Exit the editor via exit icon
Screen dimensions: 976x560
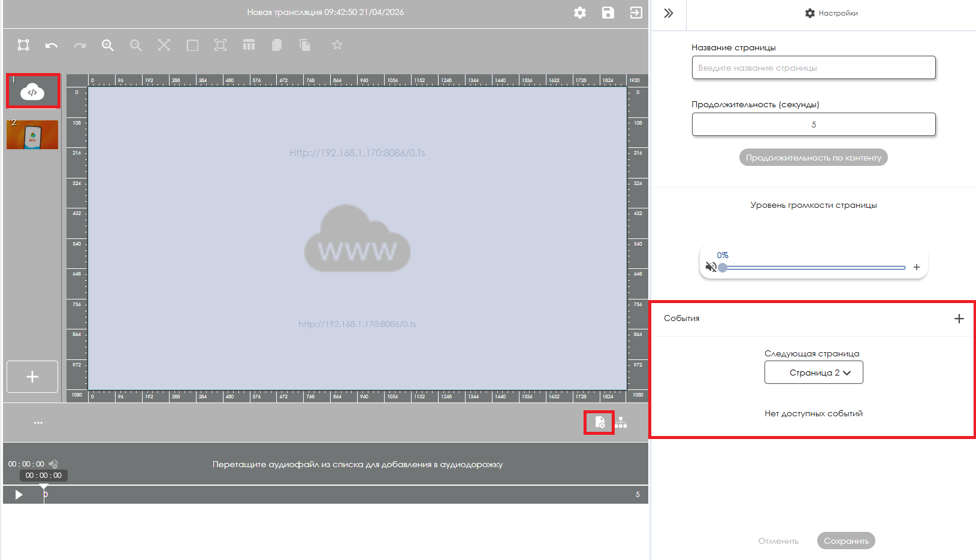(636, 13)
